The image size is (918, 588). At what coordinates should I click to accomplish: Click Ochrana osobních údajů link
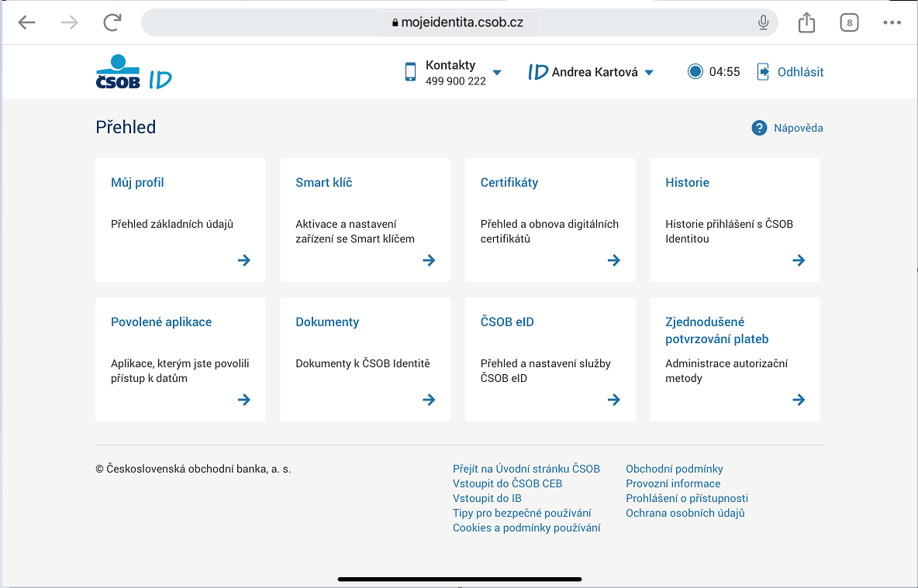pyautogui.click(x=685, y=513)
